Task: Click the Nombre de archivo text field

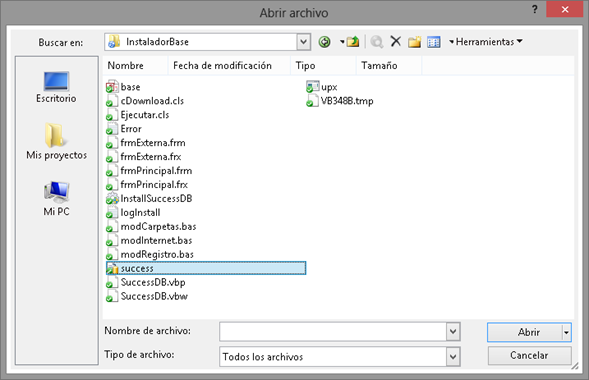Action: [333, 332]
